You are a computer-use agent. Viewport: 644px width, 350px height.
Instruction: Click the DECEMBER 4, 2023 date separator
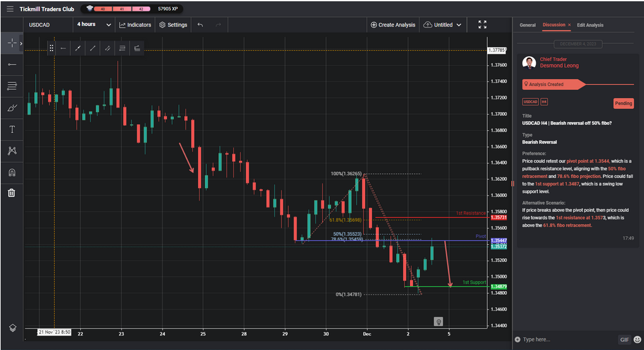pos(578,44)
